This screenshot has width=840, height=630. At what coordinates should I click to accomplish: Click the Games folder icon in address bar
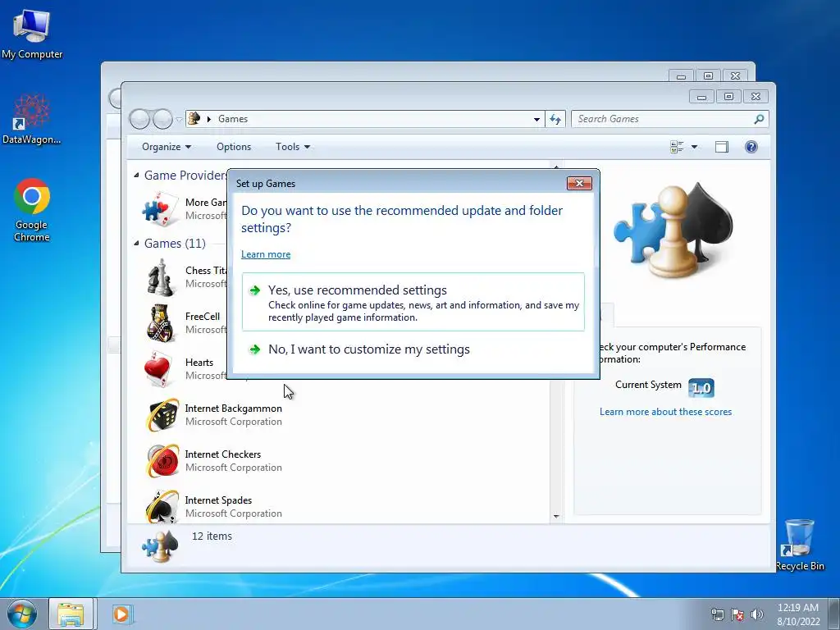click(x=194, y=118)
